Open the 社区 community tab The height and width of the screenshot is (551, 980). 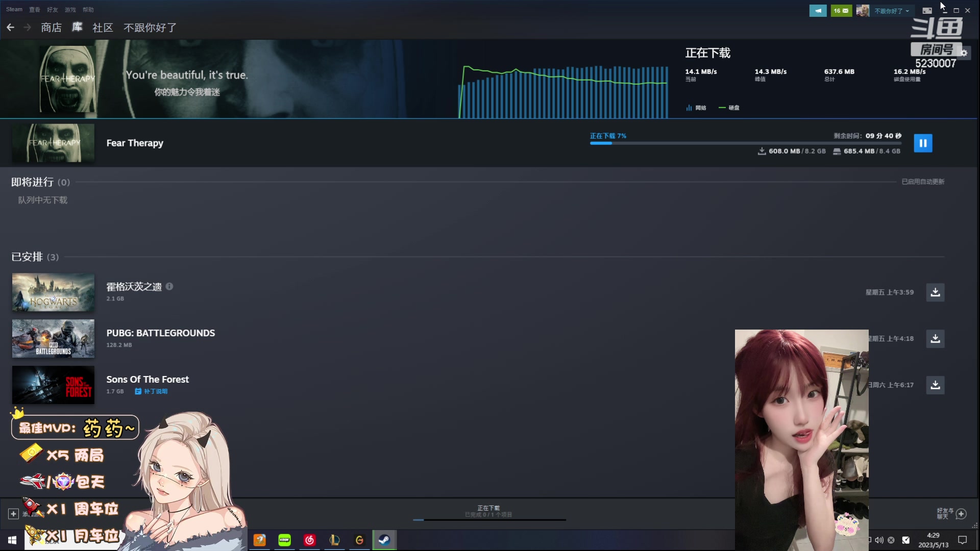pyautogui.click(x=103, y=28)
